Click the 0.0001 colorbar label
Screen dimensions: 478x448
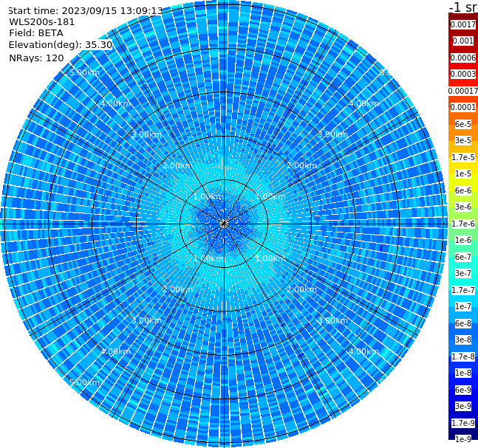tap(463, 107)
